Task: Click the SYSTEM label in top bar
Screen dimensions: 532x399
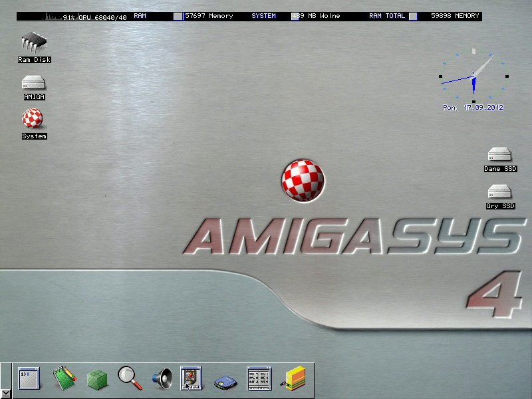Action: pyautogui.click(x=263, y=15)
